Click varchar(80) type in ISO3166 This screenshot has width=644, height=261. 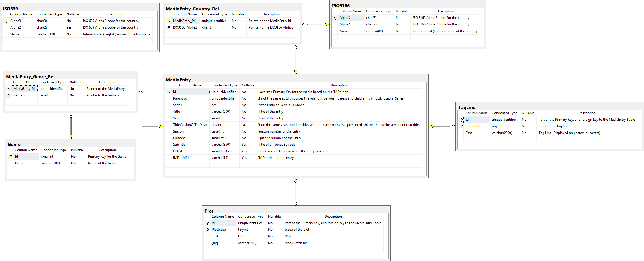[374, 31]
